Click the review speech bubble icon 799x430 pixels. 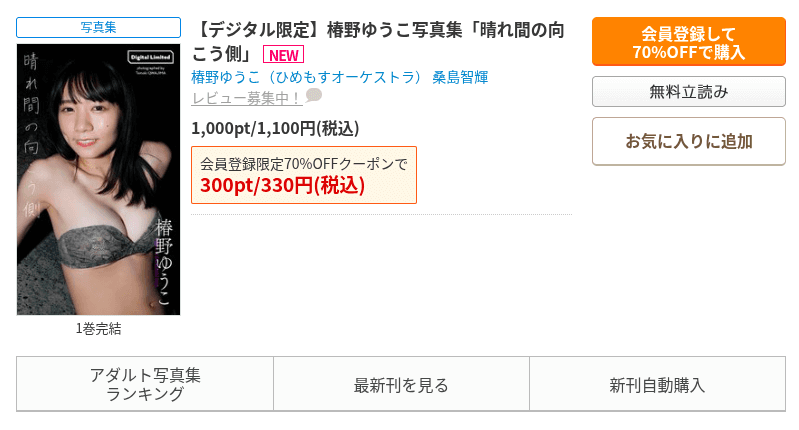click(x=314, y=96)
